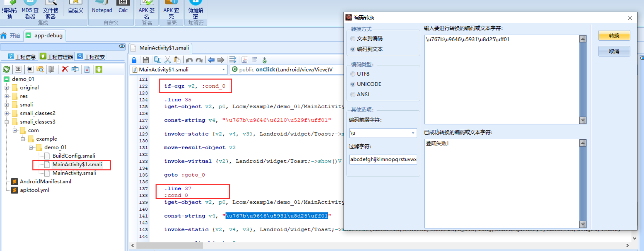Viewport: 644px width, 251px height.
Task: Expand the original folder
Action: 6,88
